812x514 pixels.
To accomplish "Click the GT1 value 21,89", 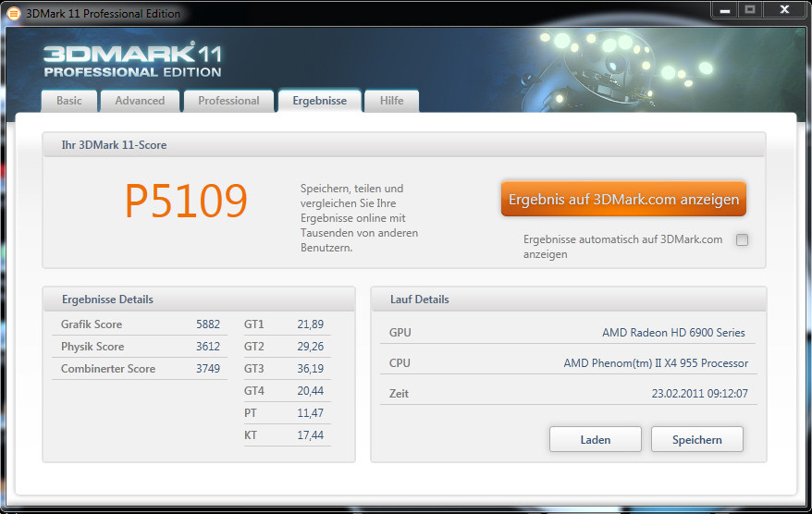I will pos(310,324).
